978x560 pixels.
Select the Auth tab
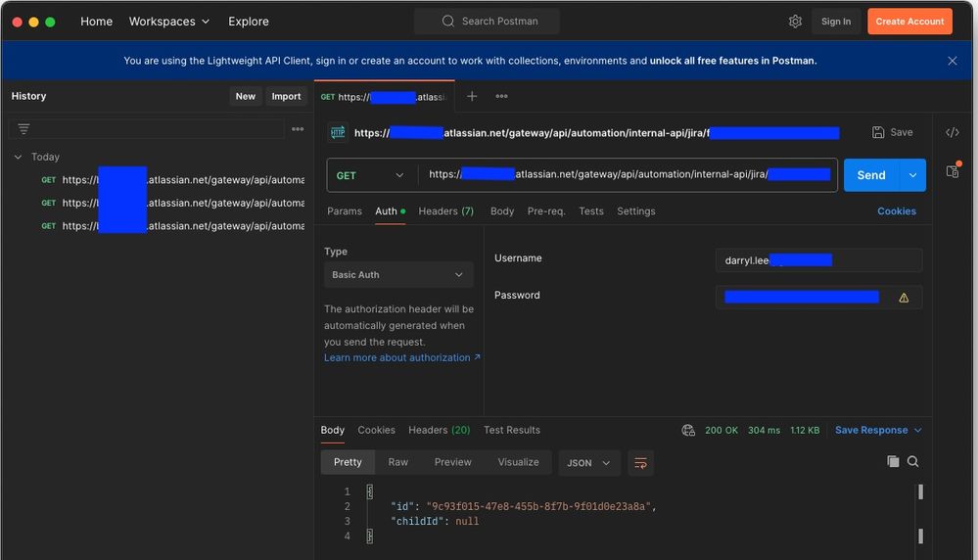coord(390,211)
